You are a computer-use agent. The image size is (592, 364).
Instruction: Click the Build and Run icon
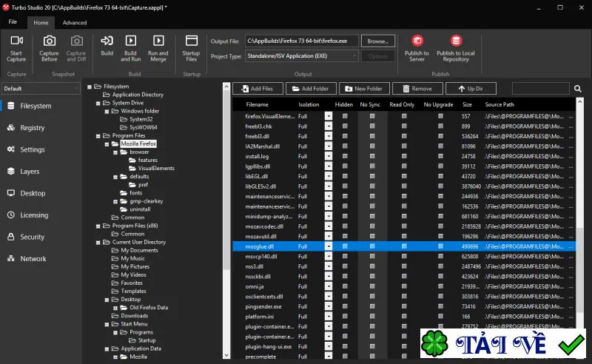(131, 41)
